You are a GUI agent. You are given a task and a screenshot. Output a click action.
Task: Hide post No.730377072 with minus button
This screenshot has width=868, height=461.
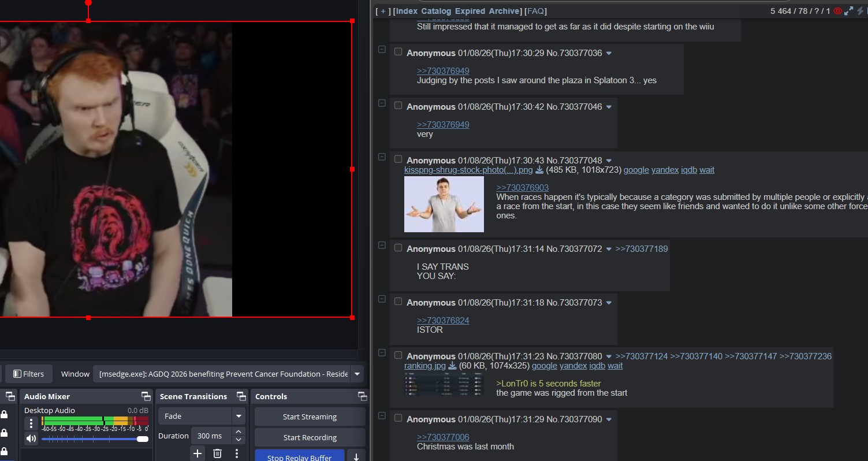tap(382, 246)
